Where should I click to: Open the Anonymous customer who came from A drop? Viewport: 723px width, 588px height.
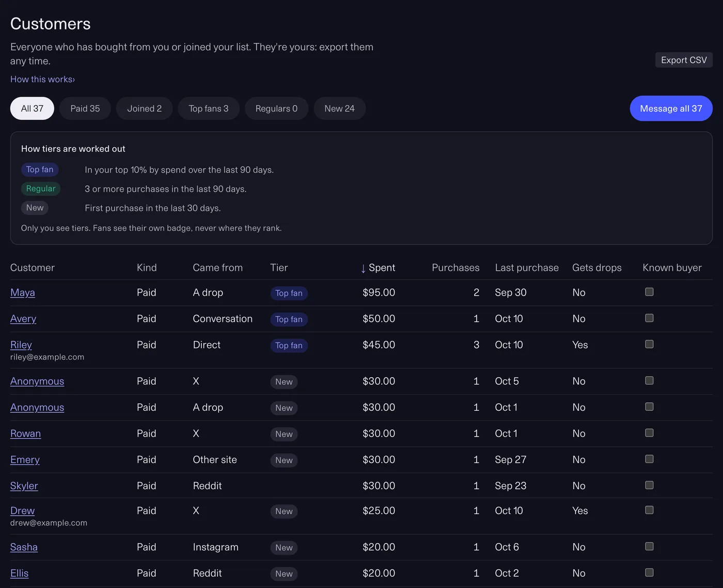click(x=37, y=408)
